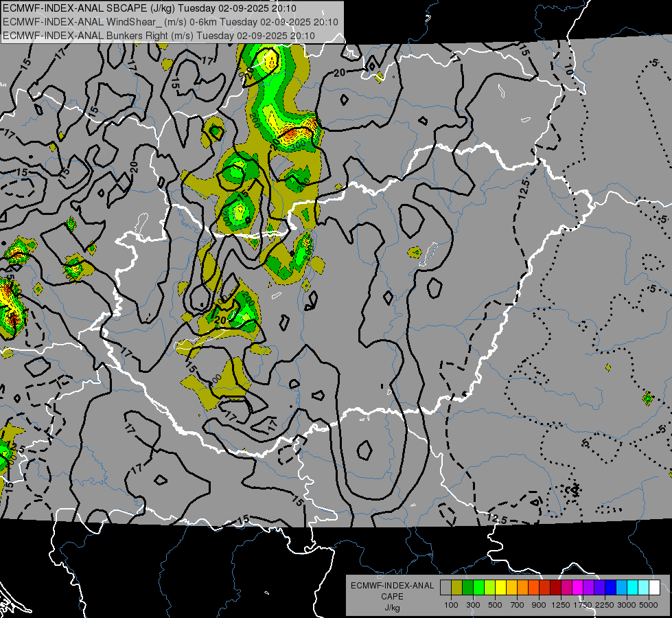The height and width of the screenshot is (618, 672).
Task: Click the pure blue legend swatch
Action: point(611,587)
